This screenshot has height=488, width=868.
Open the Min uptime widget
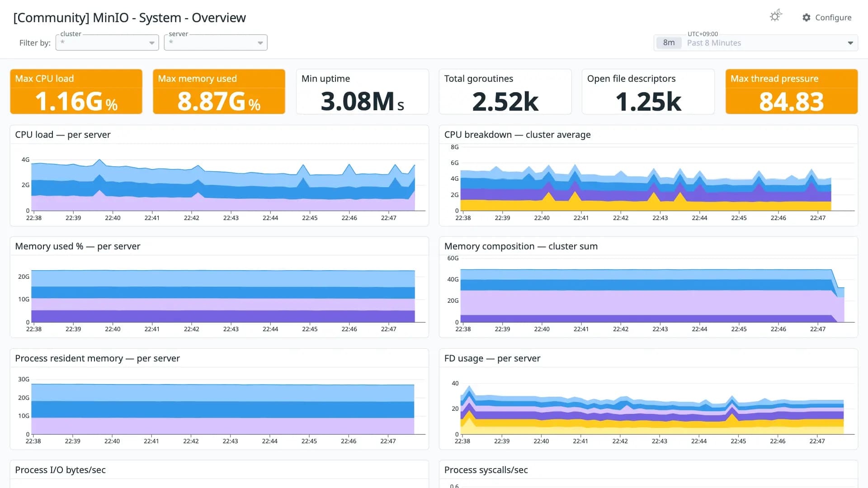coord(362,91)
